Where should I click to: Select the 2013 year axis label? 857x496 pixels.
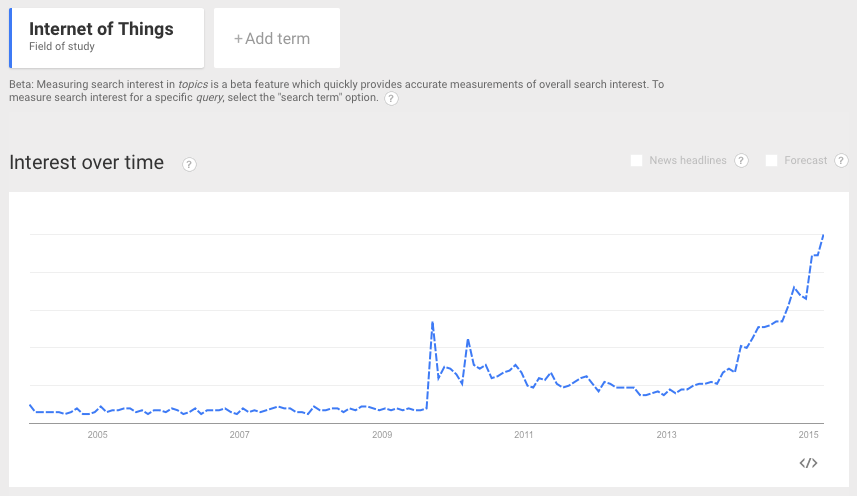667,435
